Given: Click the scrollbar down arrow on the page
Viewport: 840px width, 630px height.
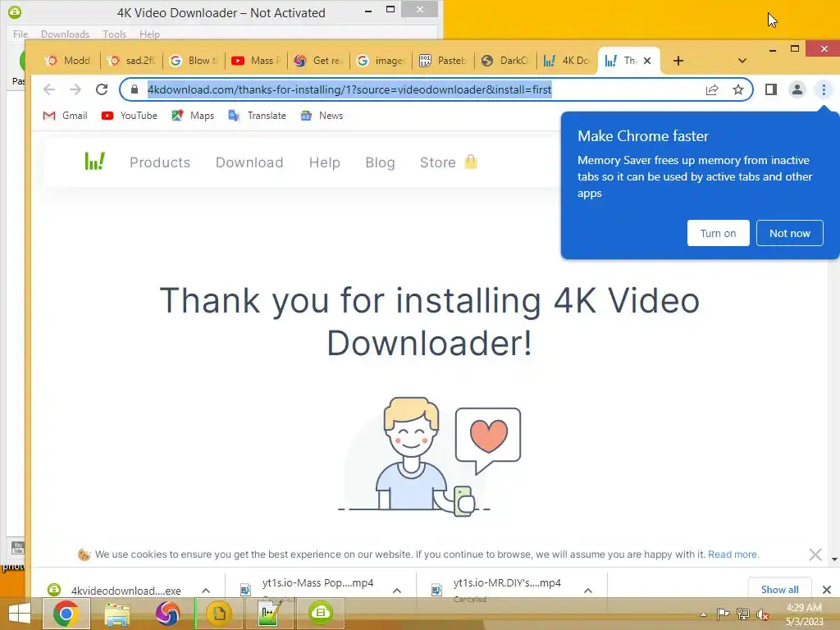Looking at the screenshot, I should (x=834, y=559).
